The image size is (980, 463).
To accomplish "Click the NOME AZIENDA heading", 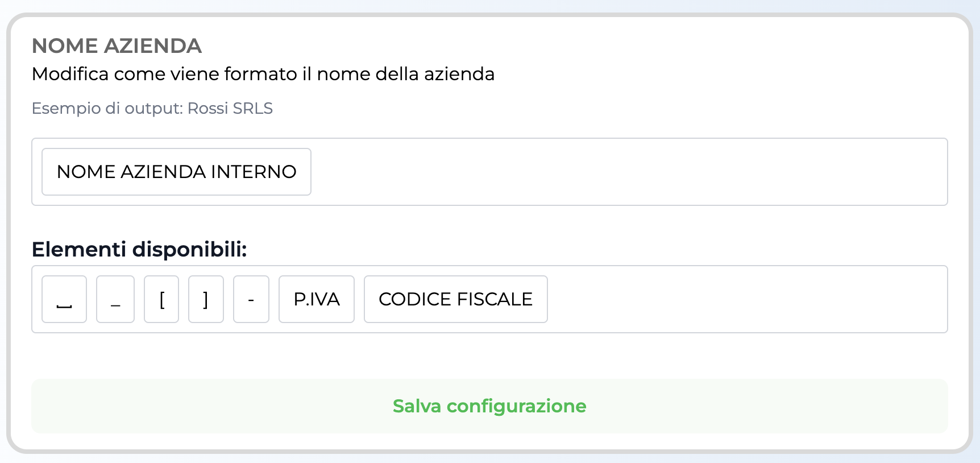I will tap(118, 46).
